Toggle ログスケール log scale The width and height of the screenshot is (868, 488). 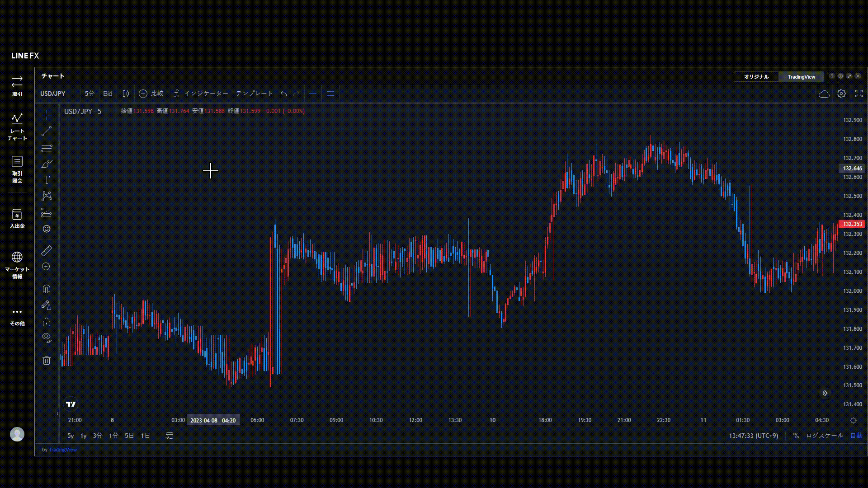click(824, 436)
